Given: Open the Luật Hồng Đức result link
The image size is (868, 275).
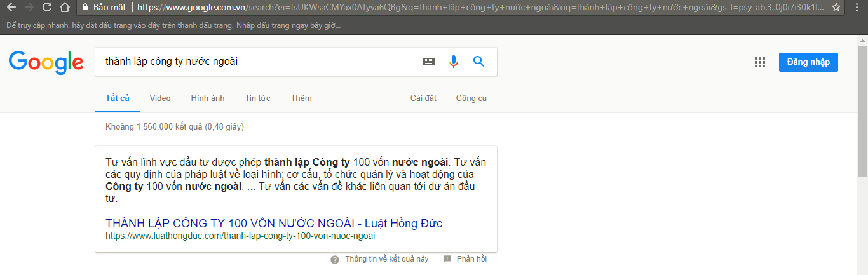Looking at the screenshot, I should (x=274, y=224).
